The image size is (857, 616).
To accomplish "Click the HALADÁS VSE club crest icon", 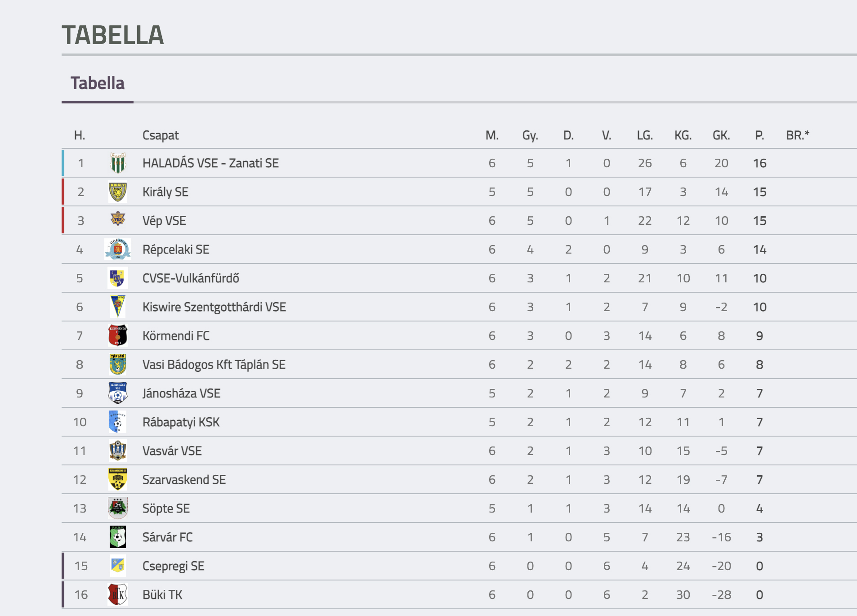I will point(118,163).
